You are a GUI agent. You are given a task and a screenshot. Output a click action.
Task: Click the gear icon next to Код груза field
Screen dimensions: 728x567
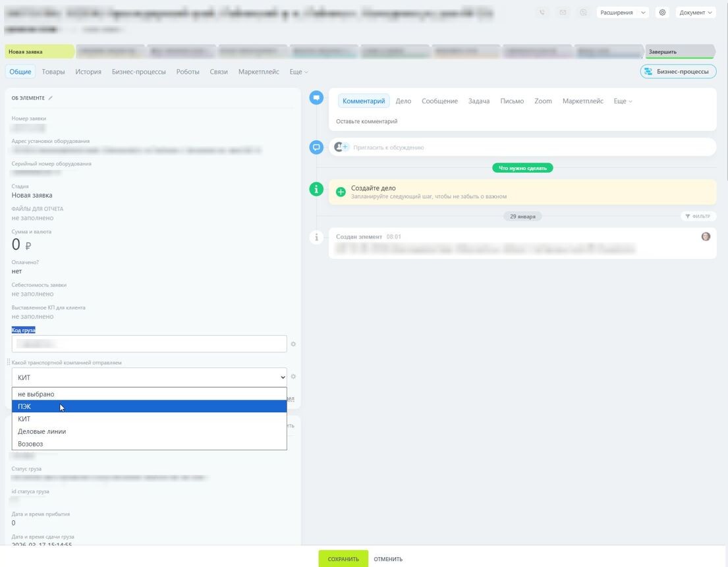293,344
